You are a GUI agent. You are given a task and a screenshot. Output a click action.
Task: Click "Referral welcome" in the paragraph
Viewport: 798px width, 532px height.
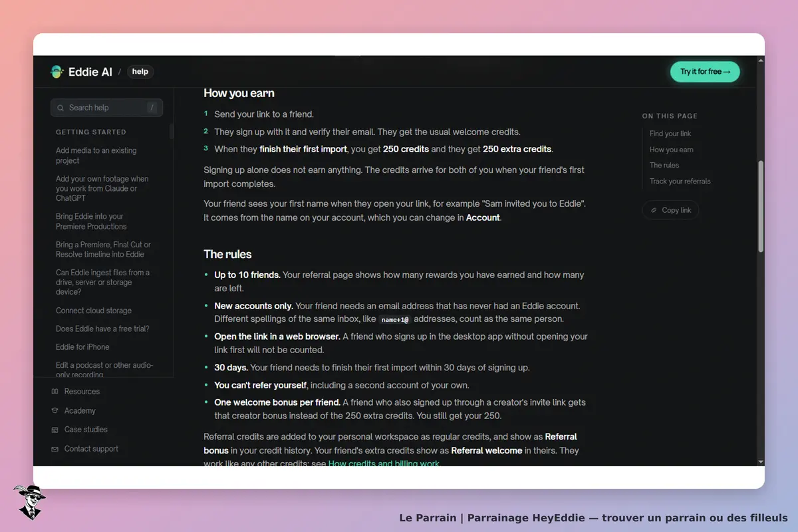pyautogui.click(x=487, y=450)
